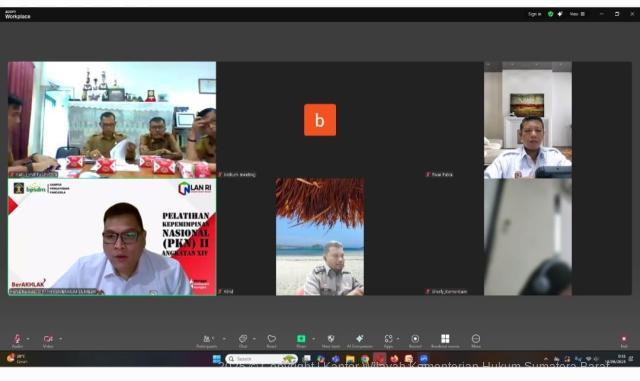Click the green encryption shield icon
This screenshot has width=640, height=381.
click(x=551, y=14)
